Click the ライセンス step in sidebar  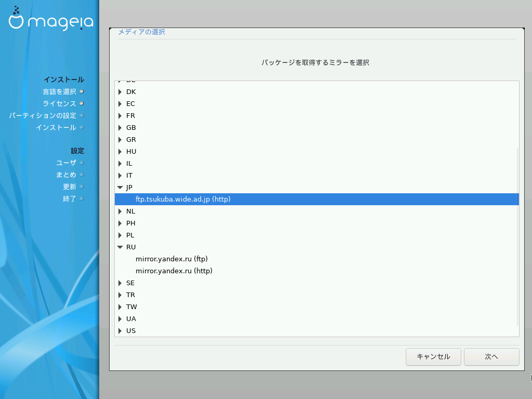(x=59, y=103)
